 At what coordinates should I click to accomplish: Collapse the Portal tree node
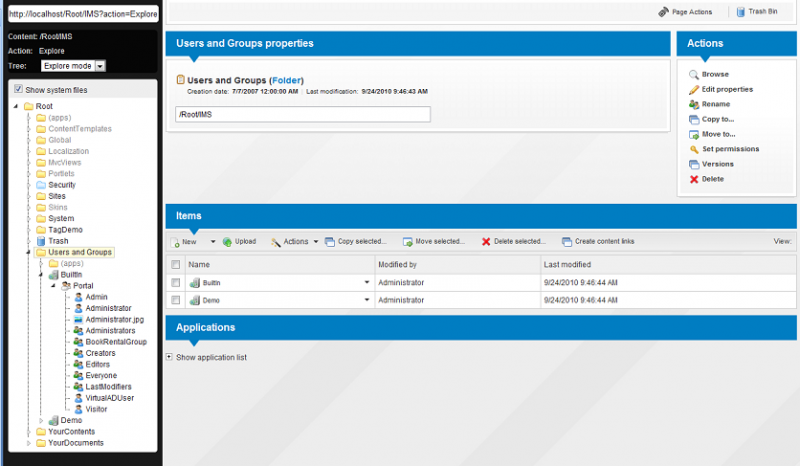point(53,286)
